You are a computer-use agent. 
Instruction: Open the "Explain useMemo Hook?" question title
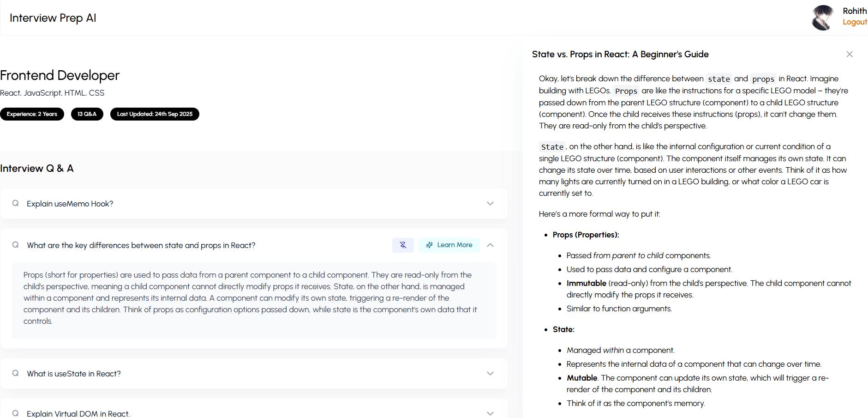tap(70, 204)
